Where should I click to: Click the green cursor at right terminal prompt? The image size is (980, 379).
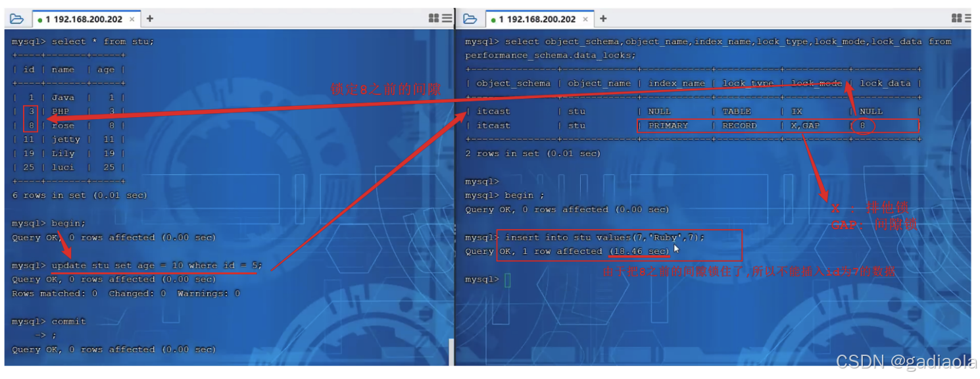(507, 280)
